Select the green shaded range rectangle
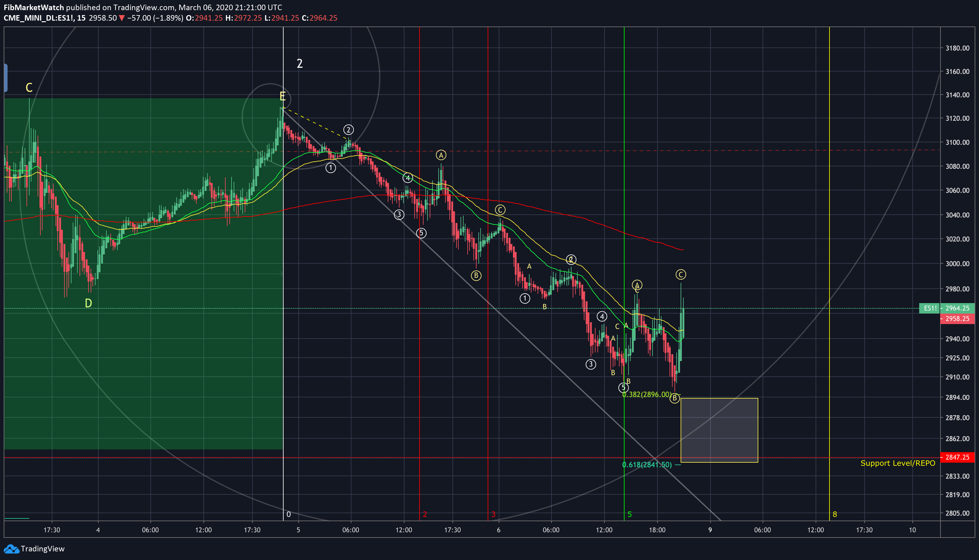979x560 pixels. point(144,274)
